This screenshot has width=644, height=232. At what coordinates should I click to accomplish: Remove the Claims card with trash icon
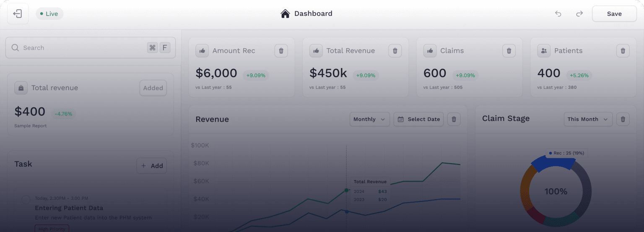pyautogui.click(x=509, y=51)
